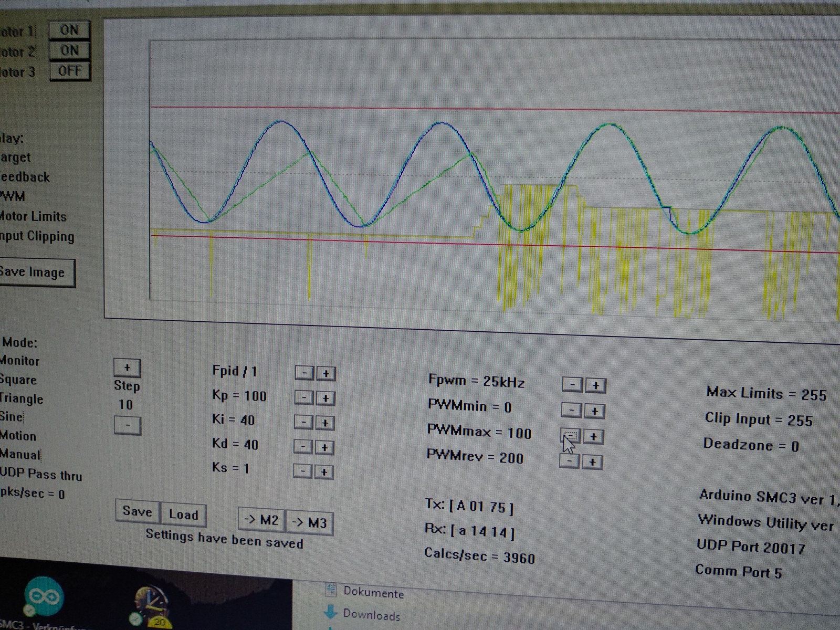Click the Tx: [ A 01 75 ] readout

pos(469,506)
